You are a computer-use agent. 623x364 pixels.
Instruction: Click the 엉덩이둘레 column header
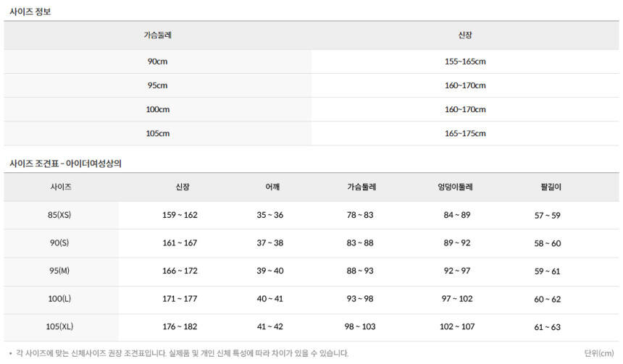454,187
